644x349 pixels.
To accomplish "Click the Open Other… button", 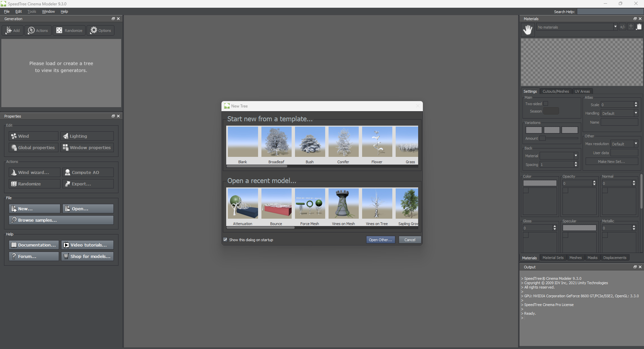I will pyautogui.click(x=381, y=240).
